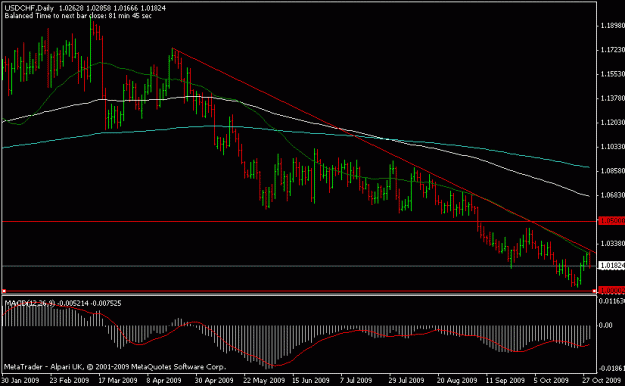Select the red horizontal line at 1.05000
This screenshot has width=625, height=386.
pyautogui.click(x=299, y=221)
